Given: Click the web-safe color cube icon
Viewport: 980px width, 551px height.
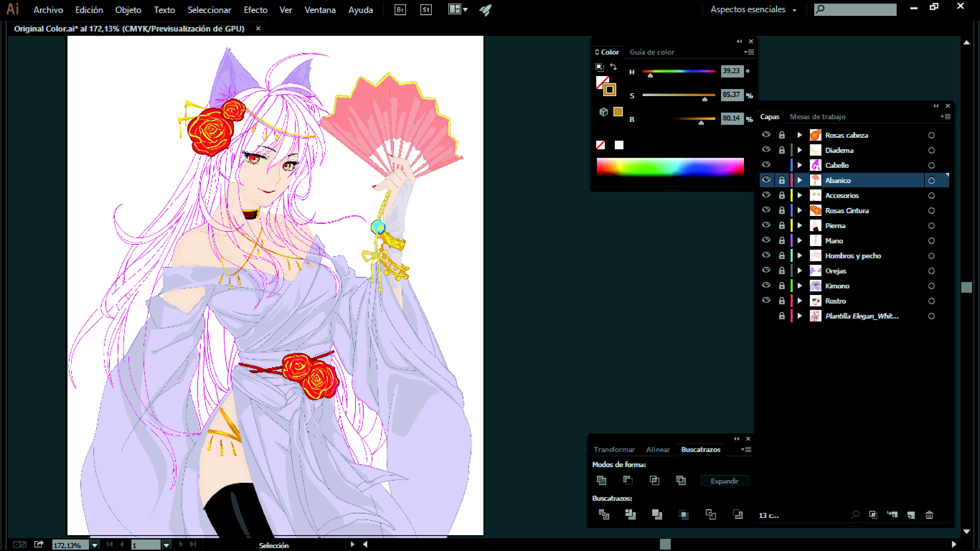Looking at the screenshot, I should [x=603, y=112].
